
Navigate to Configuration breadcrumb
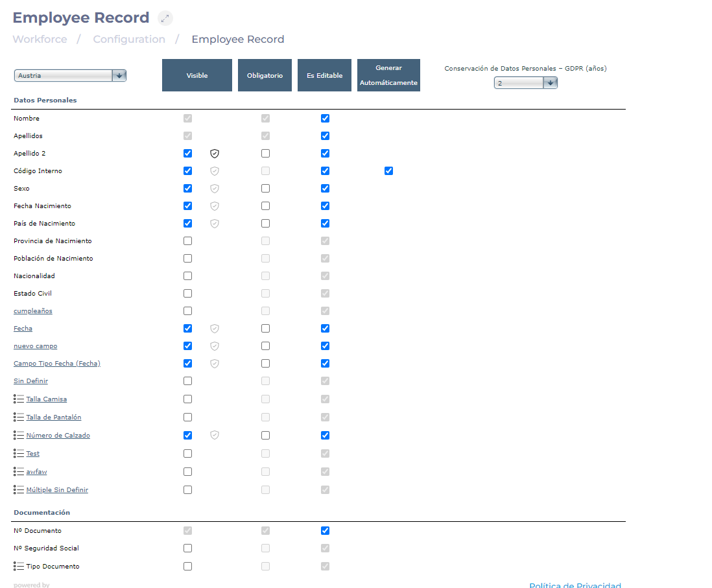pos(129,40)
